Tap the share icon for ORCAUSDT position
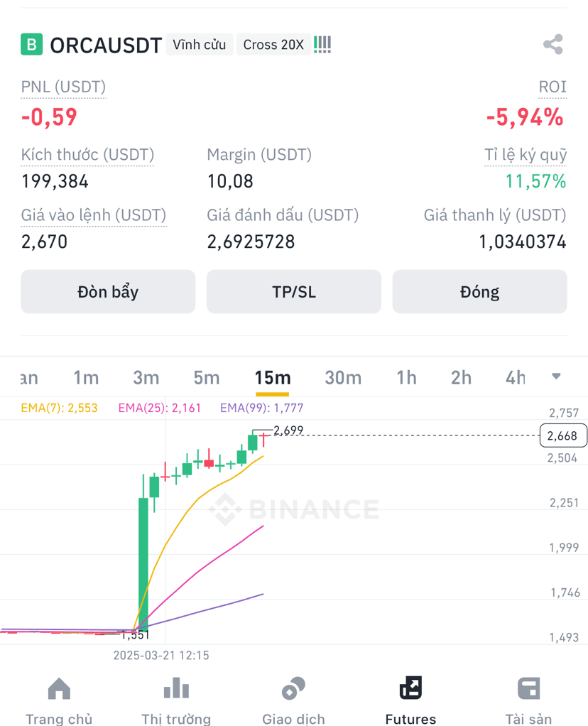 (x=552, y=45)
